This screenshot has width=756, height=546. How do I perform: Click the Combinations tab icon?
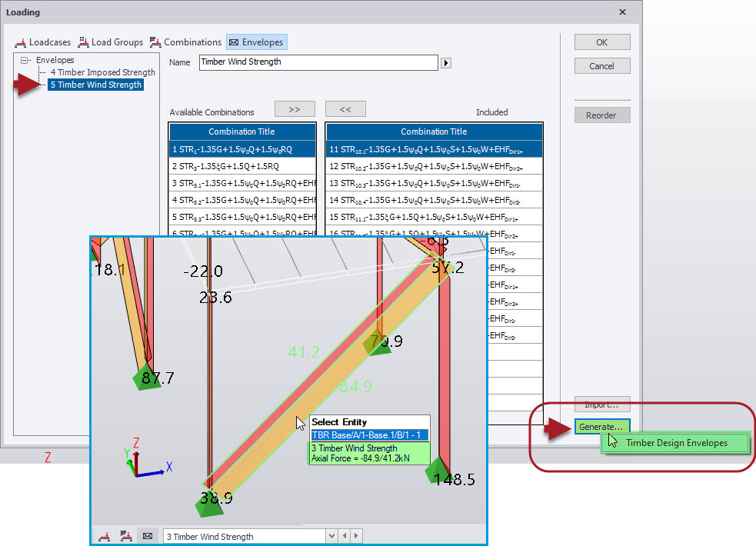[155, 42]
